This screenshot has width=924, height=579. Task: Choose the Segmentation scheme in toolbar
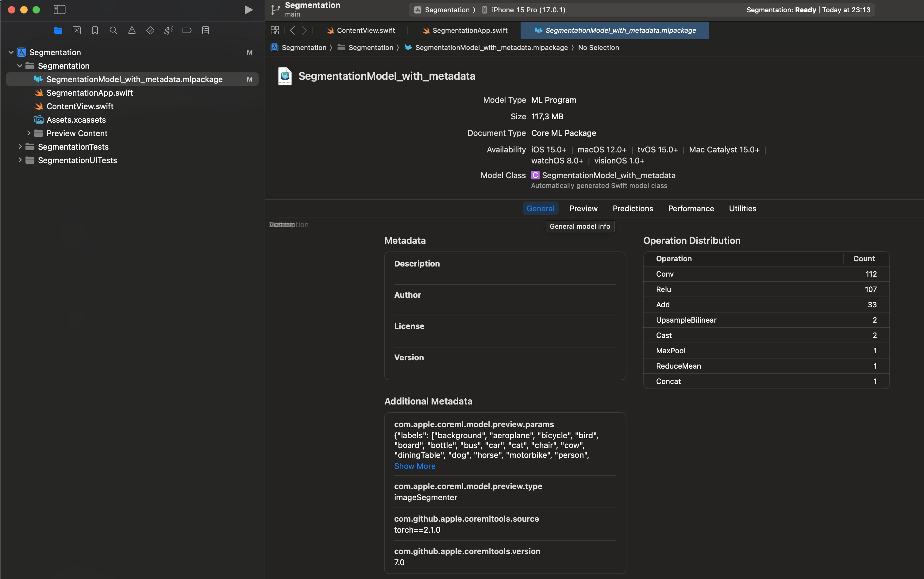coord(442,10)
